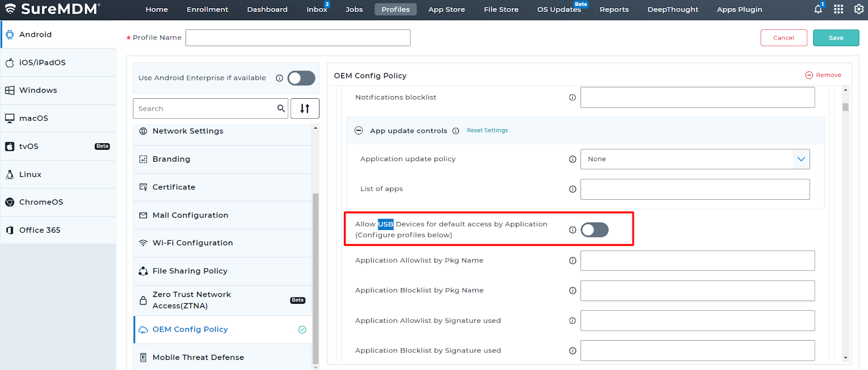Click info icon for Application update policy
The image size is (868, 370).
pos(572,160)
